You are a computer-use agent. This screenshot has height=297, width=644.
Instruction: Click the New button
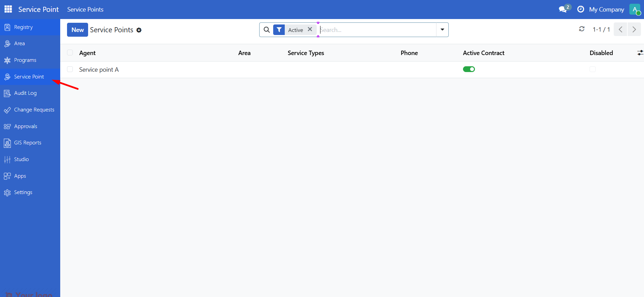pyautogui.click(x=78, y=30)
